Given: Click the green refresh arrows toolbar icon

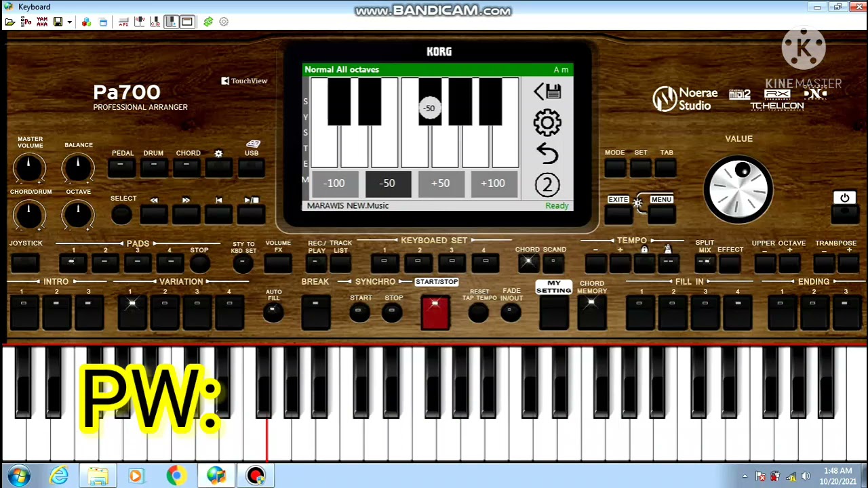Looking at the screenshot, I should 208,22.
